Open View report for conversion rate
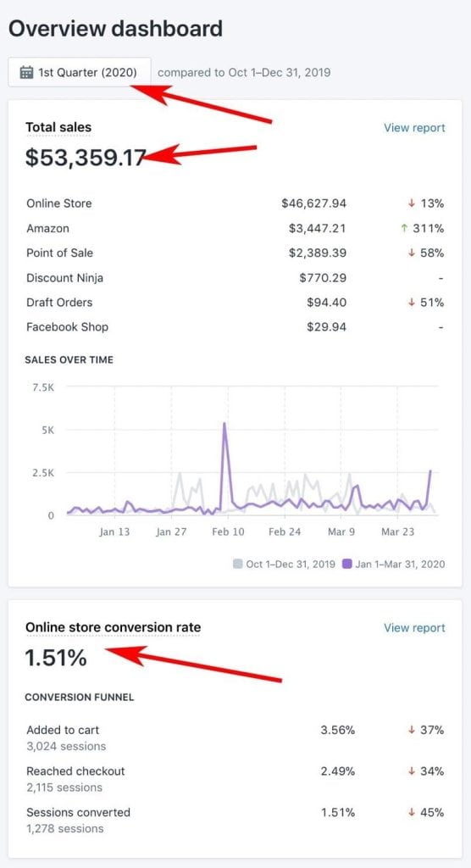This screenshot has height=868, width=471. click(x=414, y=628)
